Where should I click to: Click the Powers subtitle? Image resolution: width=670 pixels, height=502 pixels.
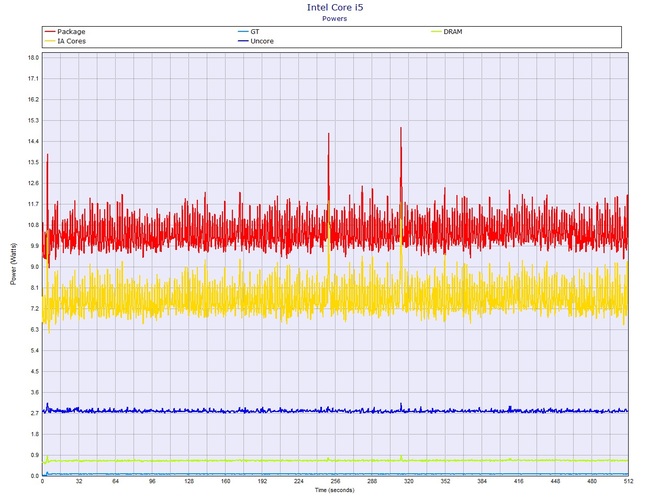point(335,18)
